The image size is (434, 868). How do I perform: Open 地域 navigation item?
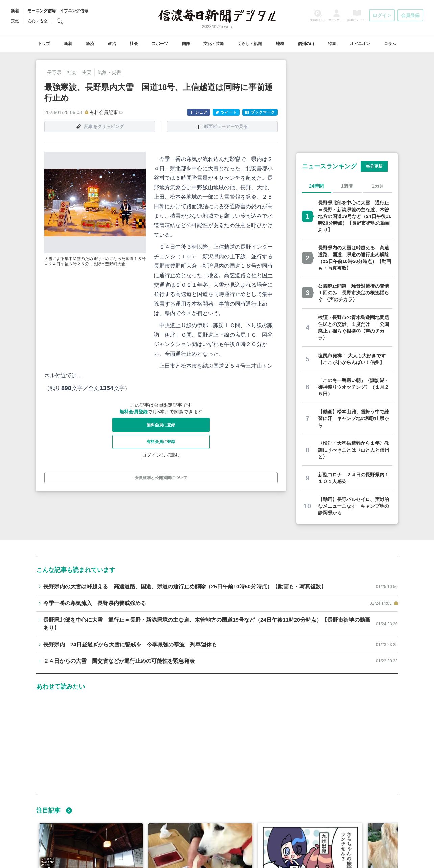pyautogui.click(x=280, y=44)
